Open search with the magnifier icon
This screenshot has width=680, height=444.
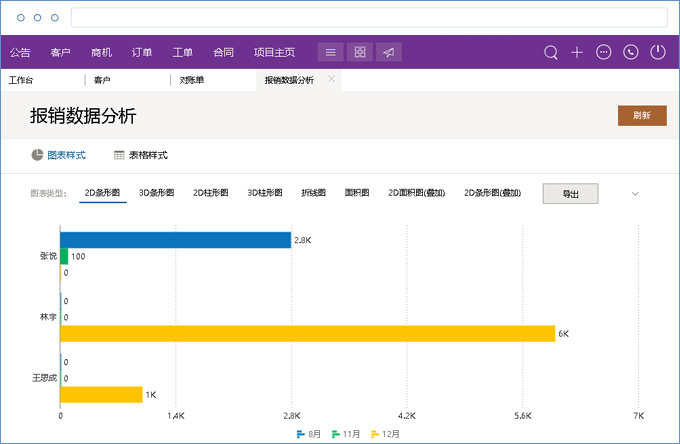(550, 52)
